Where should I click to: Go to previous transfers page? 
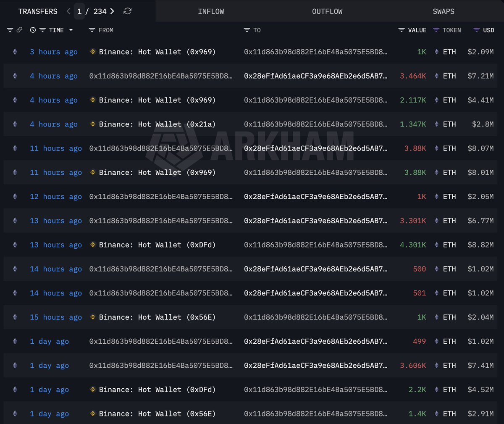click(x=68, y=11)
